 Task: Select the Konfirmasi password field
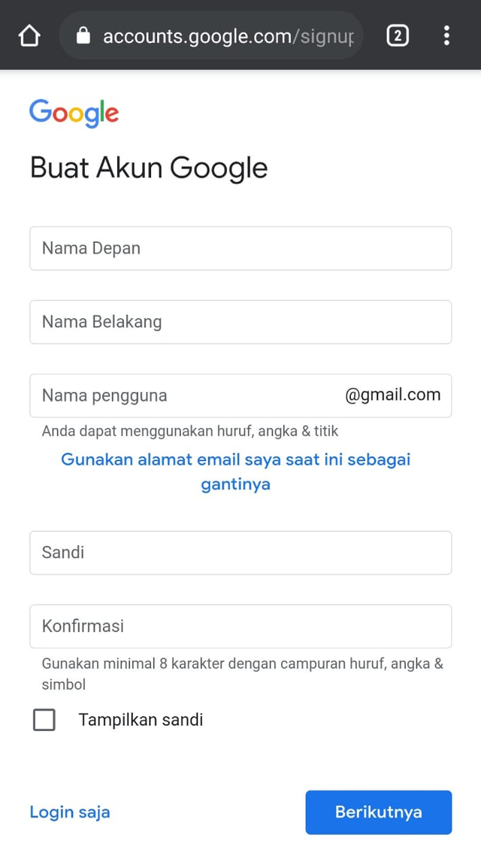(240, 626)
